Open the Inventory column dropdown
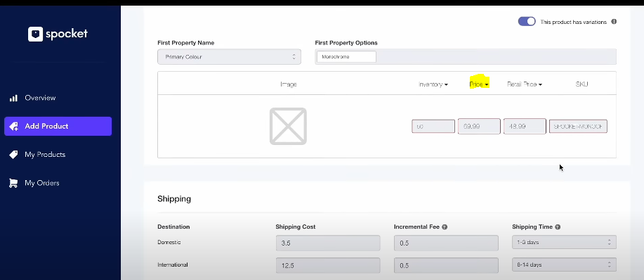This screenshot has height=280, width=644. pyautogui.click(x=433, y=84)
